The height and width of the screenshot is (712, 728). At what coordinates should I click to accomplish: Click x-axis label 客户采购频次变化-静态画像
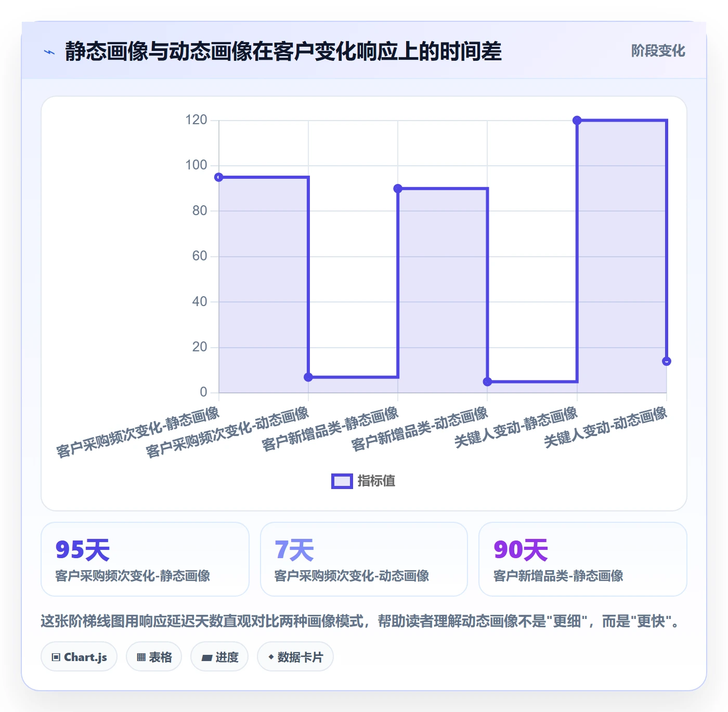[x=138, y=432]
